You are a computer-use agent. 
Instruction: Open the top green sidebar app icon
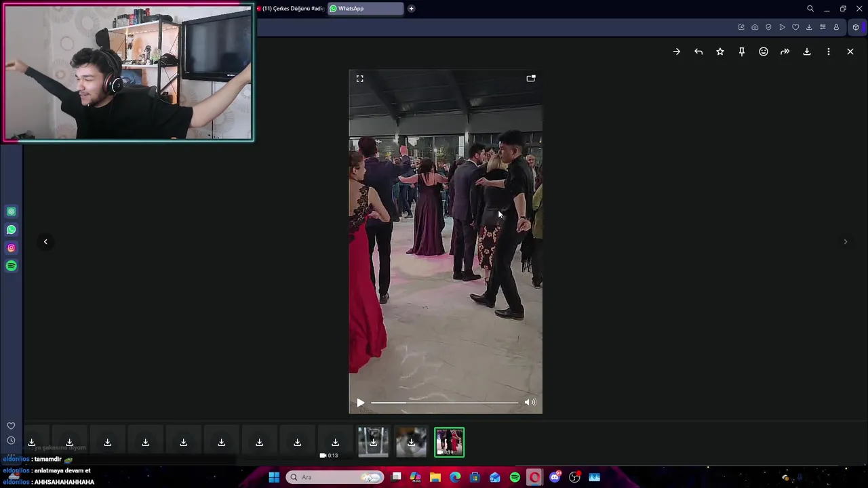[11, 211]
